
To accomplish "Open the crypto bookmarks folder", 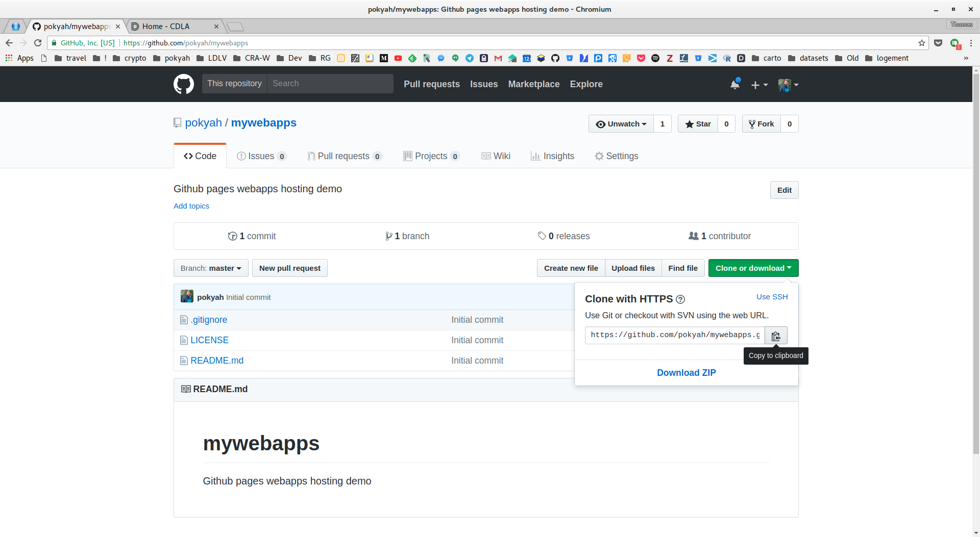I will click(129, 58).
